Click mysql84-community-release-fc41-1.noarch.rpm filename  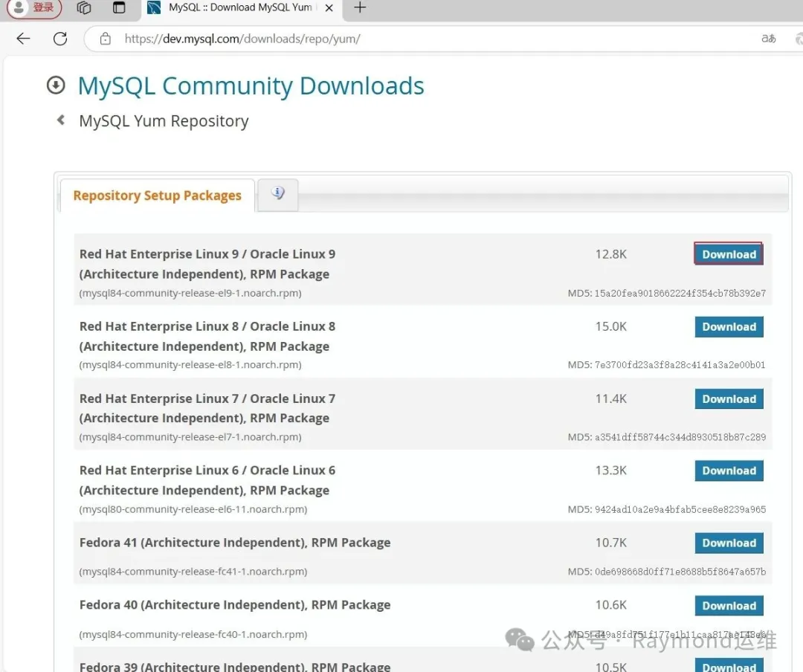pos(193,572)
